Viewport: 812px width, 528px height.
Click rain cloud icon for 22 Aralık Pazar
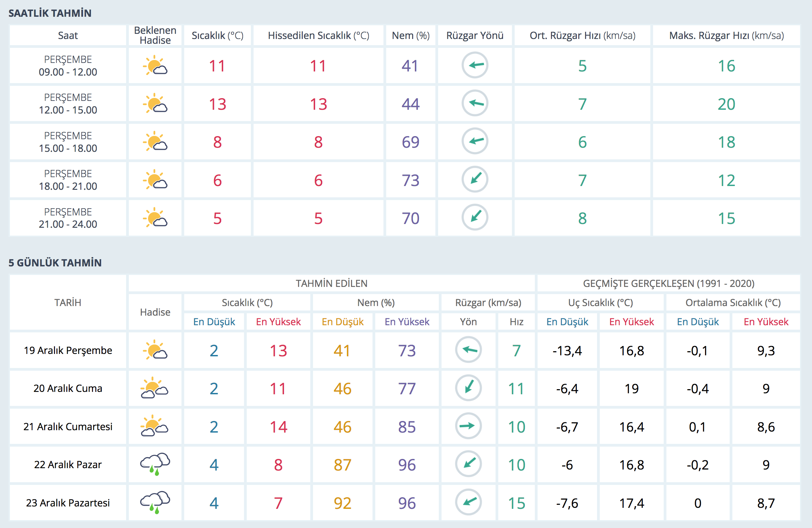click(155, 464)
